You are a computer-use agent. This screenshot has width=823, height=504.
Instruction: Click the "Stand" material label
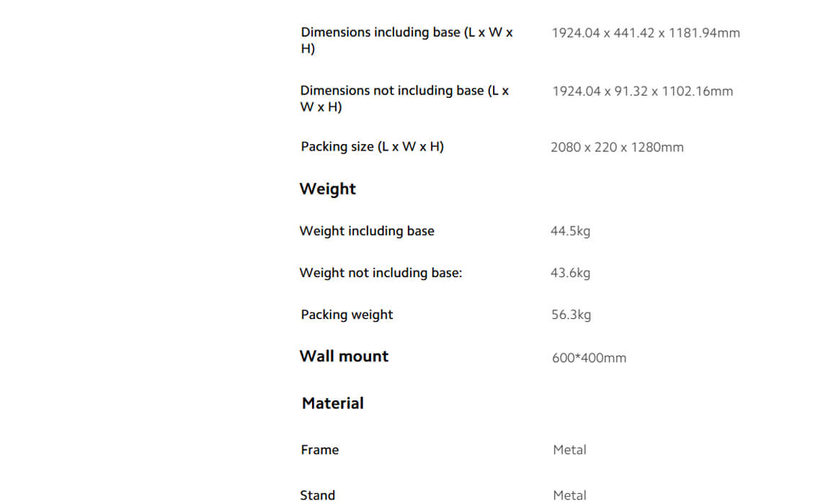(x=317, y=495)
